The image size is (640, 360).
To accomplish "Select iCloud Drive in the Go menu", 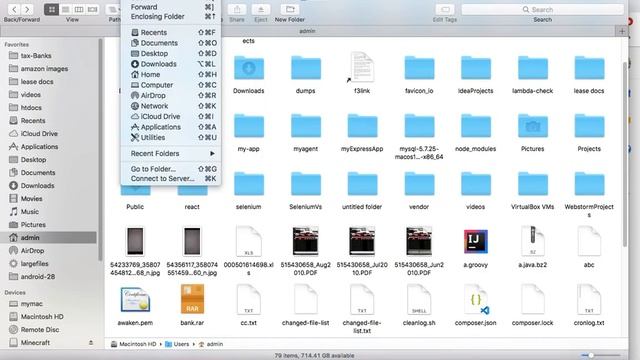I will pyautogui.click(x=171, y=117).
